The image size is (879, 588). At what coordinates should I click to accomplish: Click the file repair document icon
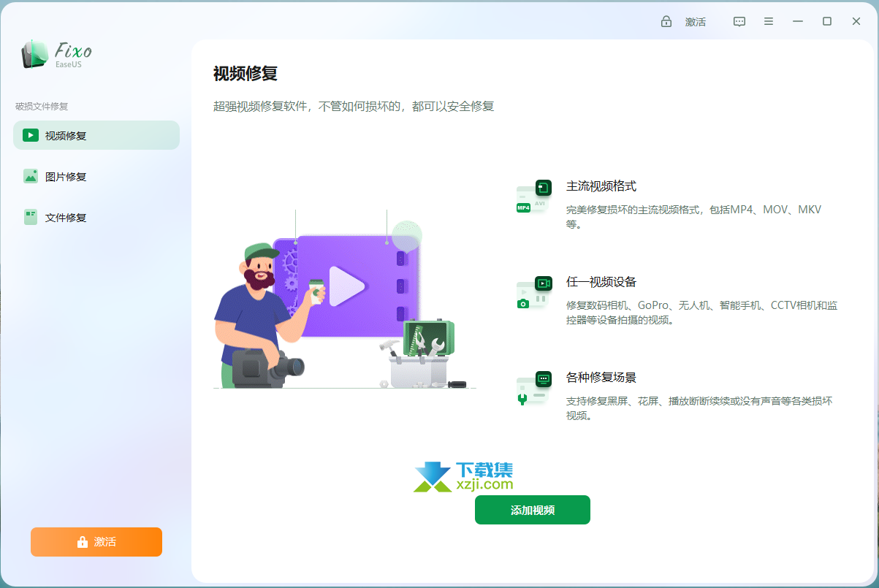pyautogui.click(x=31, y=217)
